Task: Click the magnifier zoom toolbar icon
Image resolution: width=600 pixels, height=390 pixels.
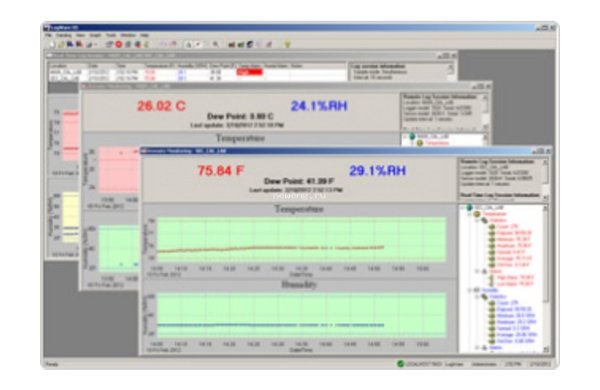Action: 215,45
